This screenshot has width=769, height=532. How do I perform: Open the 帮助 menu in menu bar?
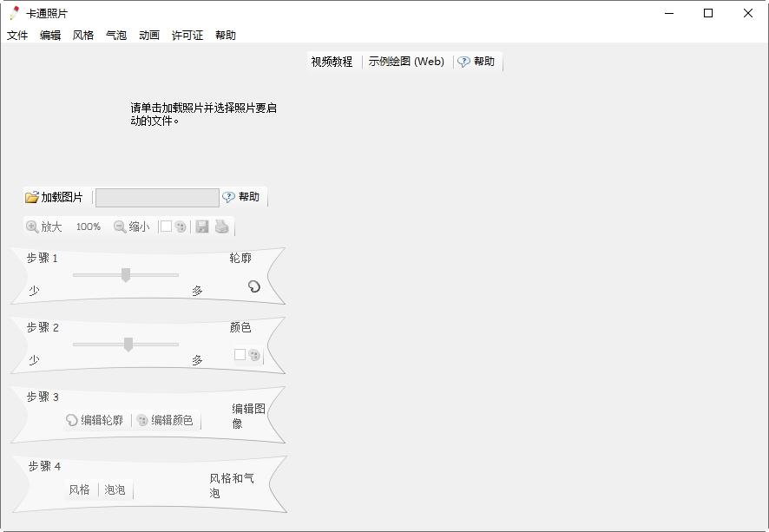click(226, 36)
